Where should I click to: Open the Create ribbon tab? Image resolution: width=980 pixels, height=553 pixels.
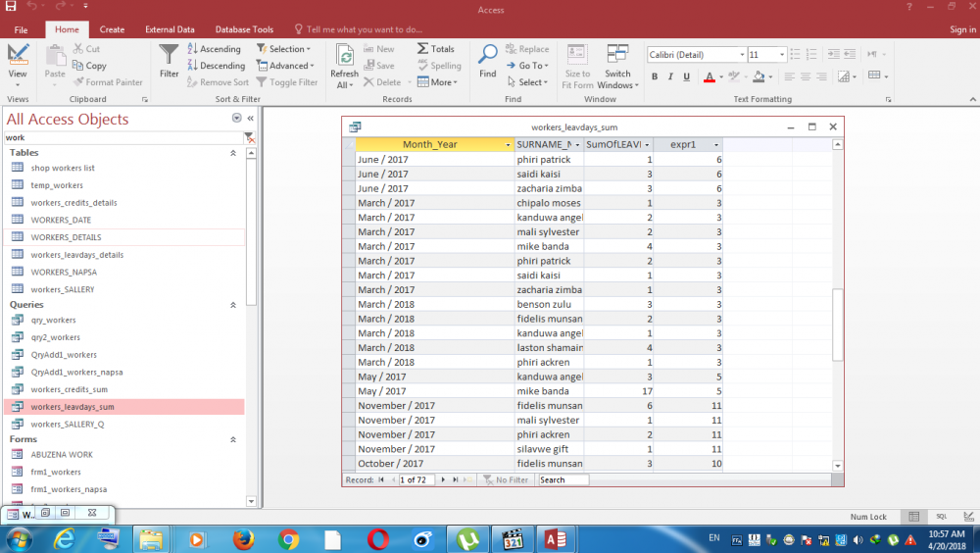(x=112, y=29)
